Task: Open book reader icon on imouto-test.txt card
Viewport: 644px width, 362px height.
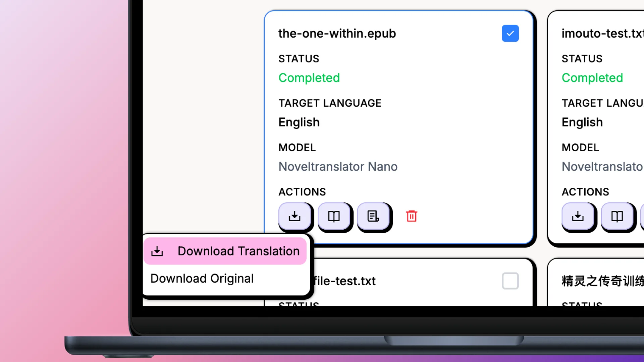Action: (x=617, y=216)
